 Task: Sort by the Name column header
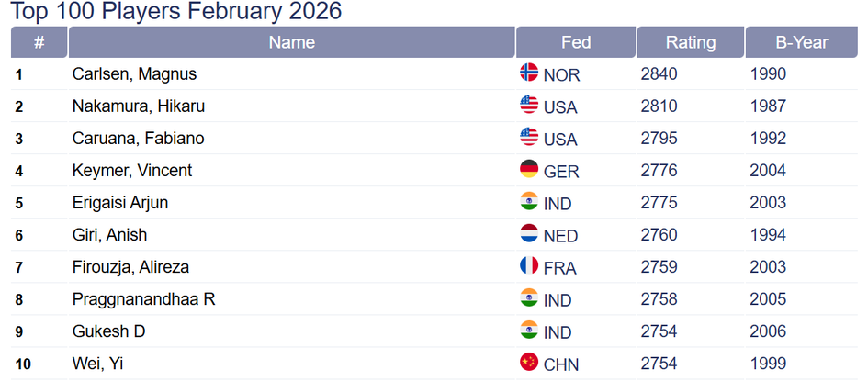pos(292,42)
